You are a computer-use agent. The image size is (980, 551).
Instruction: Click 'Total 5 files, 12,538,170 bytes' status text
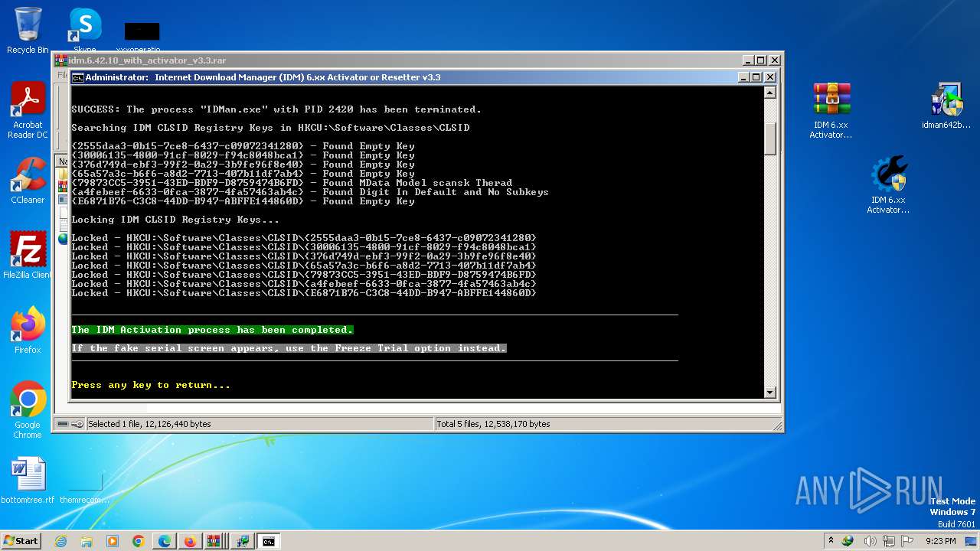click(x=494, y=424)
